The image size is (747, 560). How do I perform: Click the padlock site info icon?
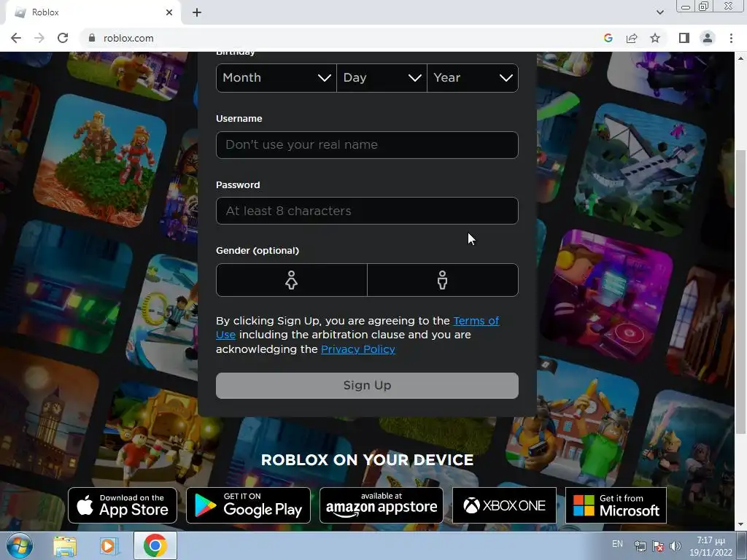click(x=92, y=38)
